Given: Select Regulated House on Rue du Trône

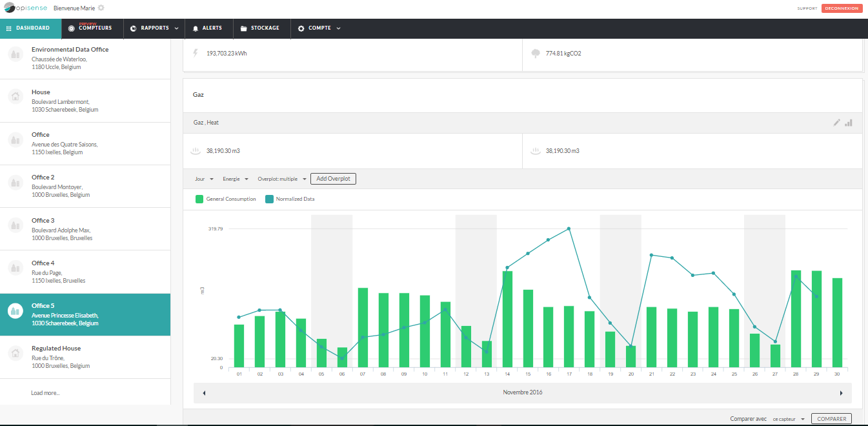Looking at the screenshot, I should pyautogui.click(x=85, y=357).
